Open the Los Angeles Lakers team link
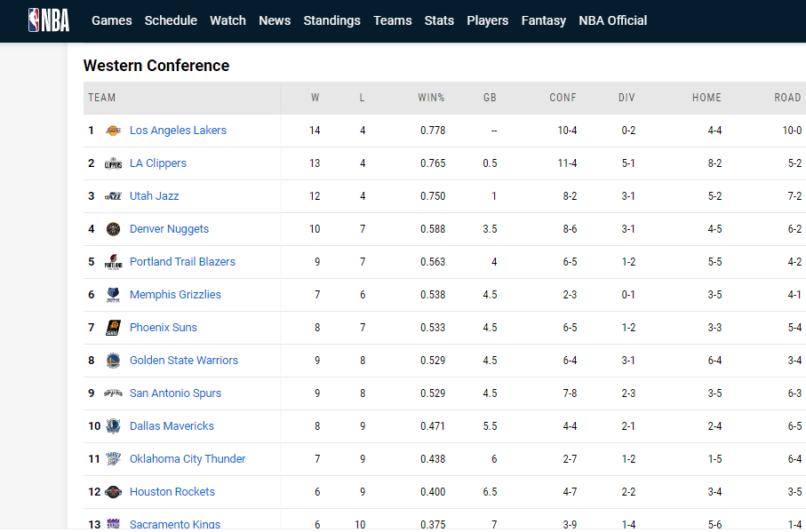This screenshot has width=806, height=532. [x=178, y=131]
